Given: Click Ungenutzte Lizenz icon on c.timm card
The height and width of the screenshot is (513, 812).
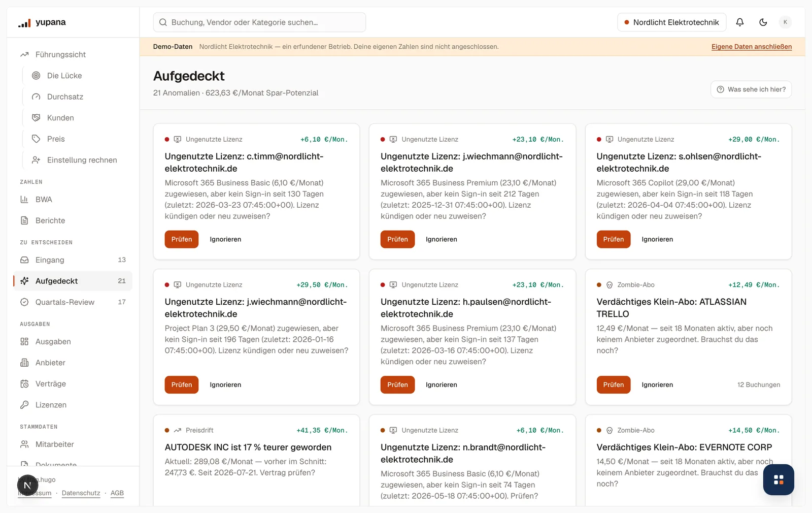Looking at the screenshot, I should point(178,139).
